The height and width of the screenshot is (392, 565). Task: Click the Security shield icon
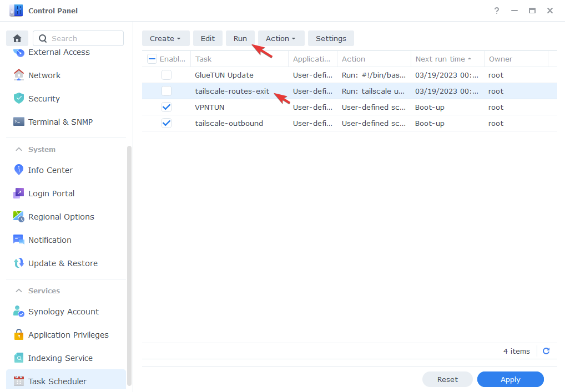(19, 98)
